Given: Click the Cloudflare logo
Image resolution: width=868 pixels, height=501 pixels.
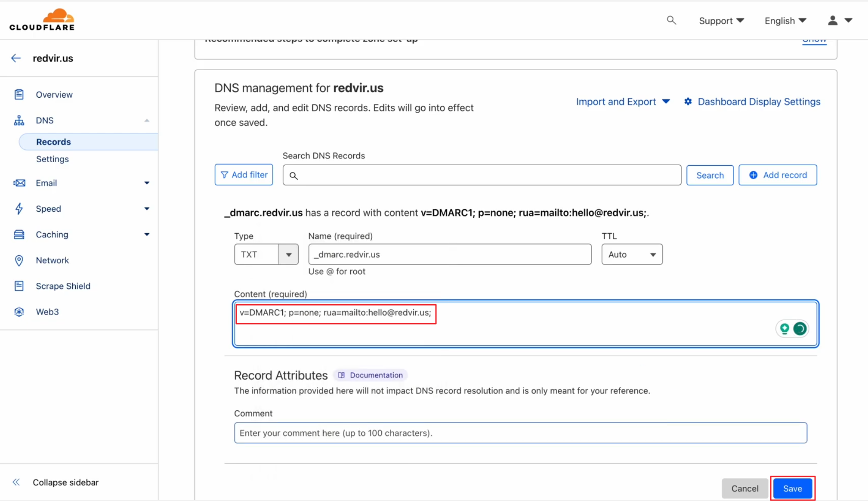Looking at the screenshot, I should pos(42,20).
